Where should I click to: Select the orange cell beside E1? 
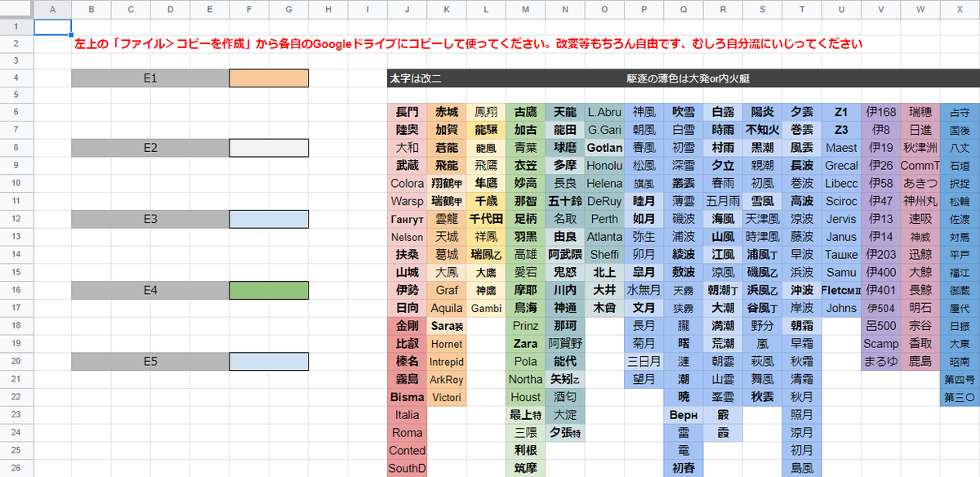pos(269,78)
